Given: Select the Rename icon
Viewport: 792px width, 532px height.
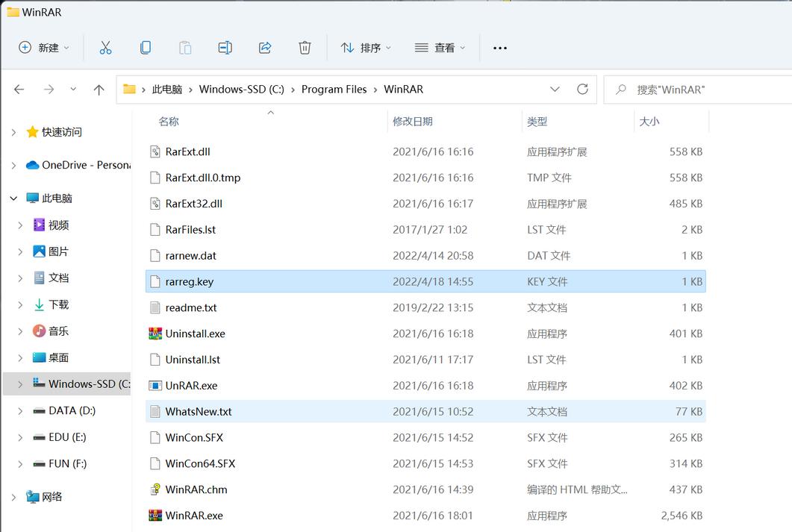Looking at the screenshot, I should point(225,47).
